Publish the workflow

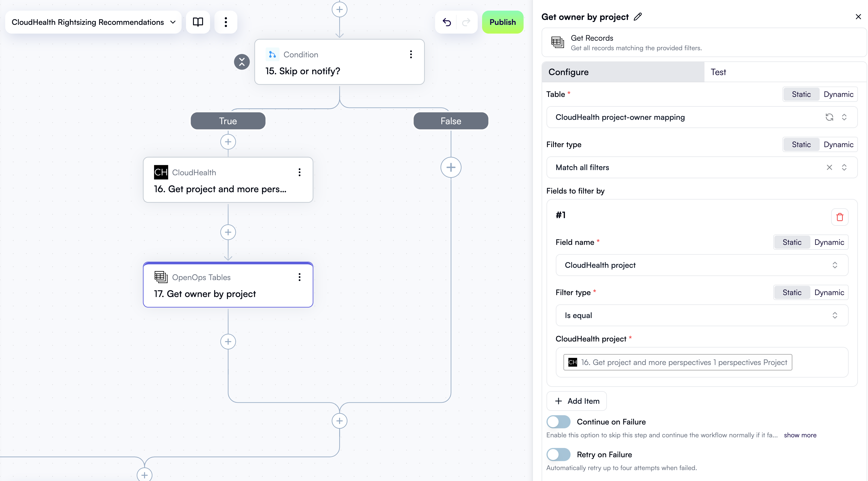click(502, 22)
